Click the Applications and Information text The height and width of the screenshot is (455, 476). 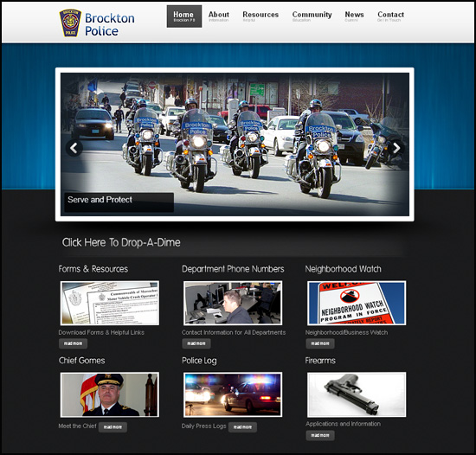pos(343,424)
